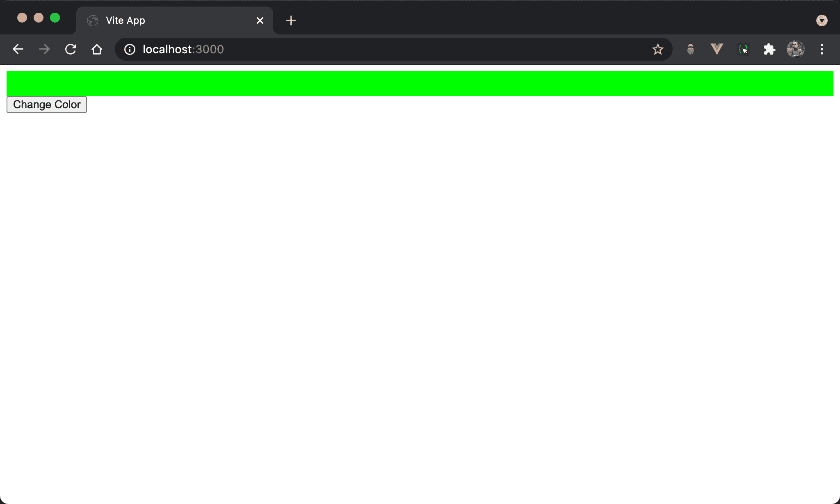
Task: Click the bookmark star icon
Action: click(x=657, y=49)
